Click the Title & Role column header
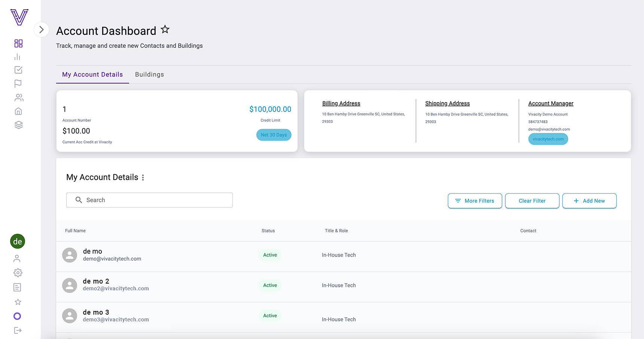 (x=336, y=231)
